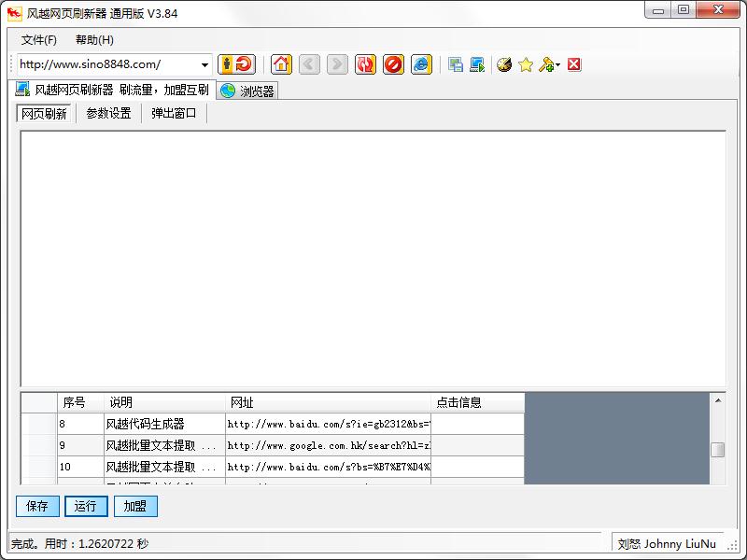The image size is (747, 560).
Task: Select the 参数设置 tab
Action: [108, 114]
